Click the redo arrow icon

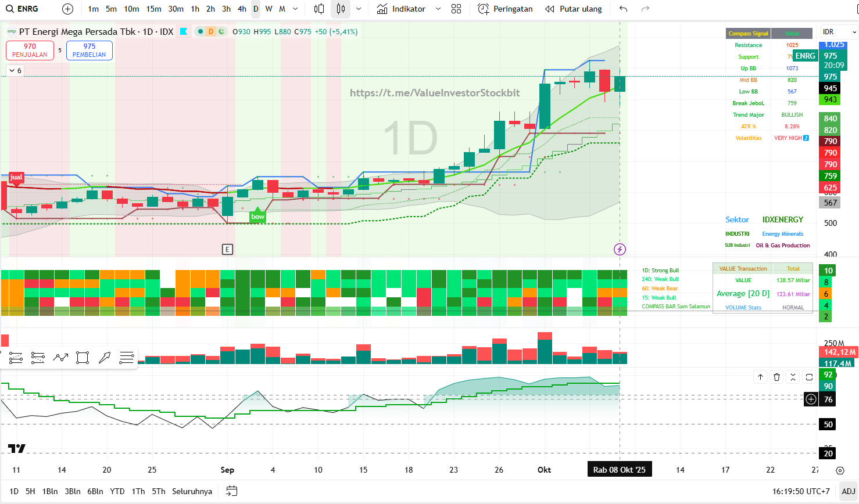tap(645, 9)
